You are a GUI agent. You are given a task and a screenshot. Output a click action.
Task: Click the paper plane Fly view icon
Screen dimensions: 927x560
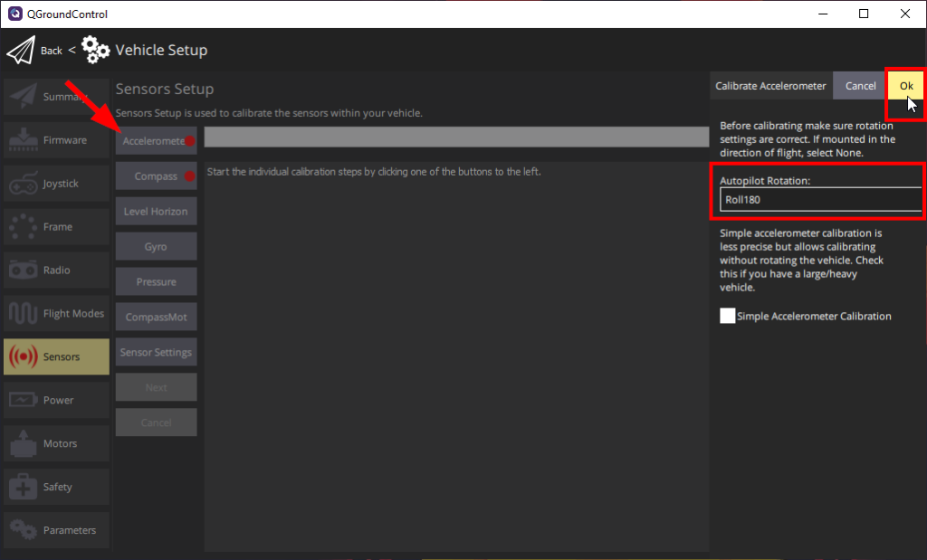pos(20,51)
